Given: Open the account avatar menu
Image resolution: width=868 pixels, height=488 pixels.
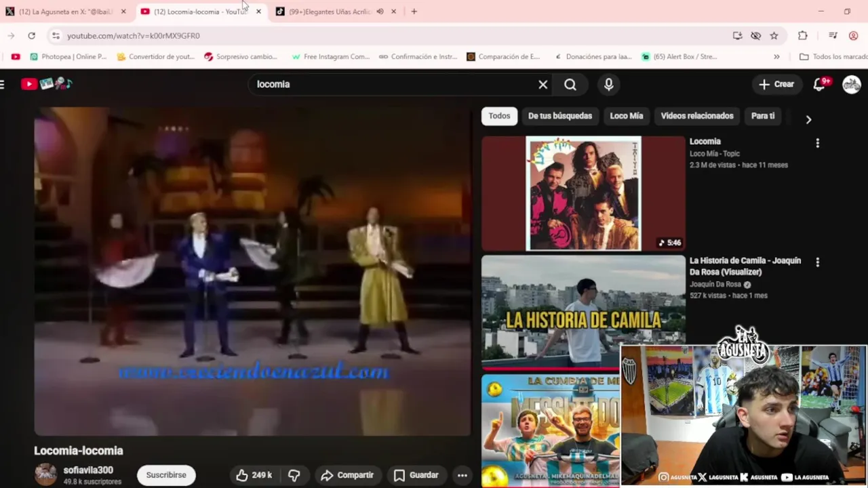Looking at the screenshot, I should (x=851, y=84).
